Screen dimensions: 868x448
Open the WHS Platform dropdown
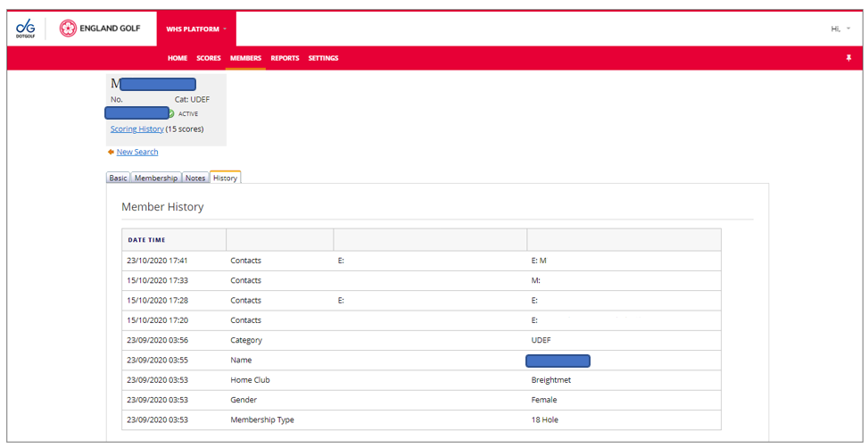196,29
